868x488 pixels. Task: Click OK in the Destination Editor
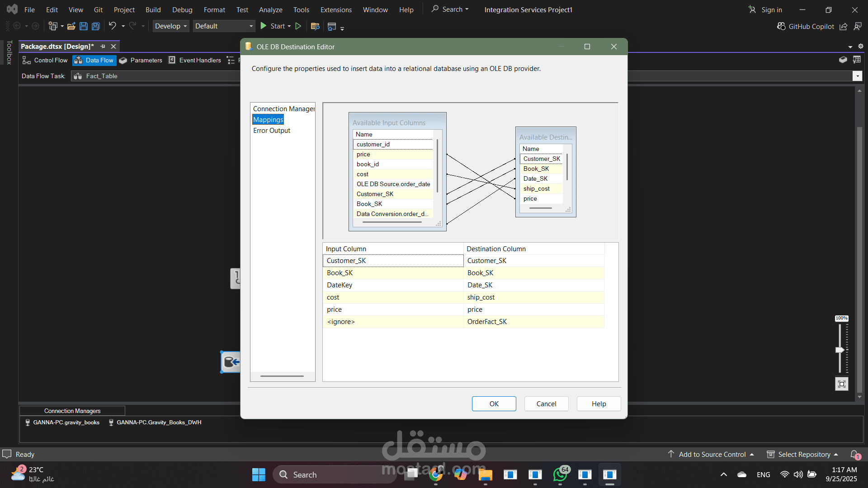coord(494,404)
